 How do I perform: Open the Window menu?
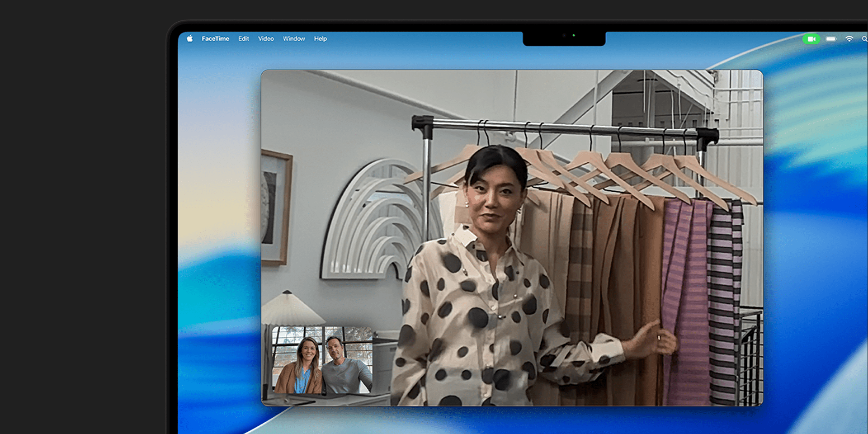click(294, 39)
